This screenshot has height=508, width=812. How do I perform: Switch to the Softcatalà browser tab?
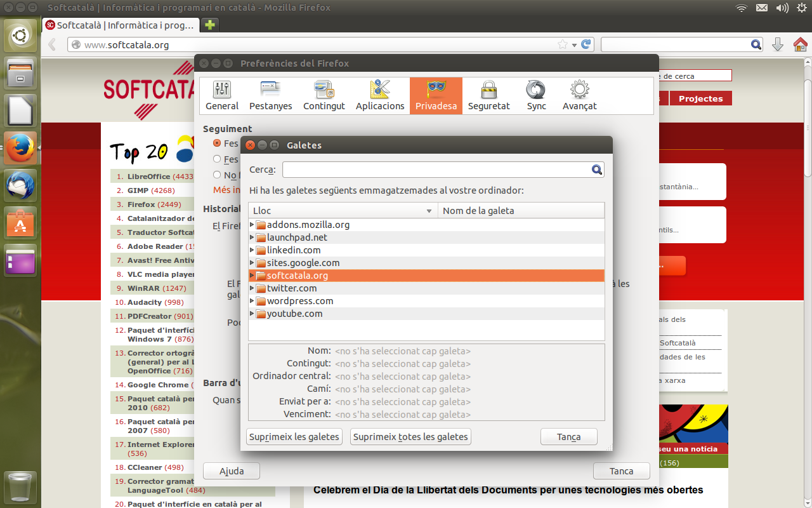121,25
